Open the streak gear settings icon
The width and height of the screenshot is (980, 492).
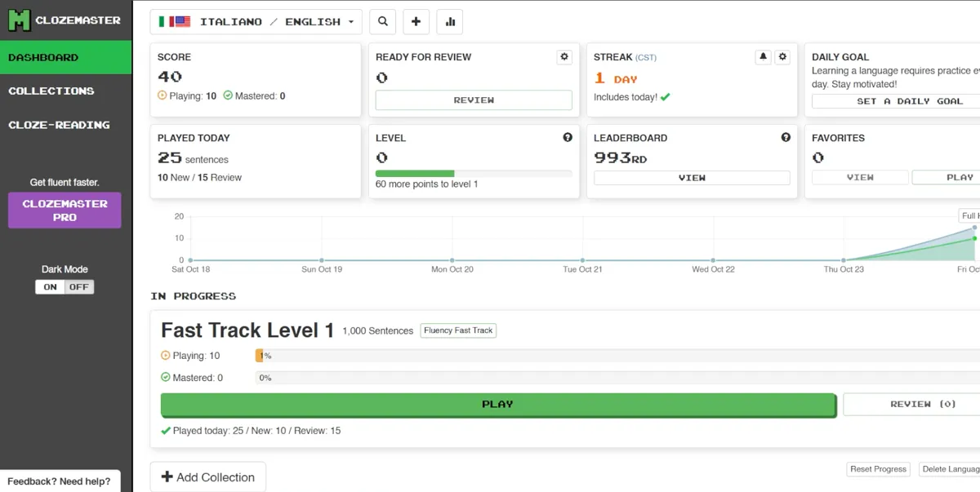tap(782, 57)
